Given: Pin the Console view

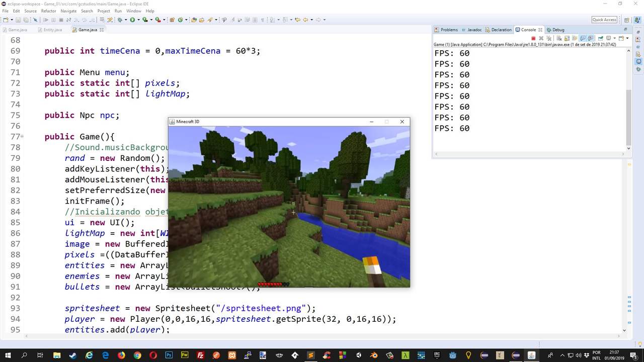Looking at the screenshot, I should (601, 38).
